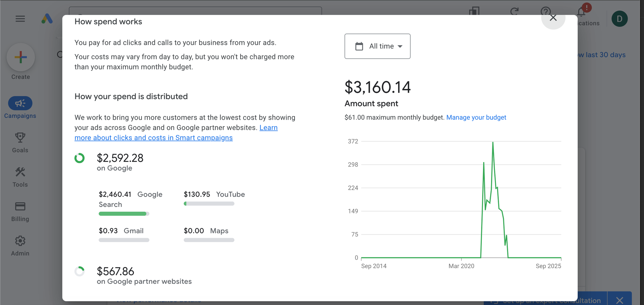
Task: Click the background appearance panel icon in header
Action: [x=474, y=12]
